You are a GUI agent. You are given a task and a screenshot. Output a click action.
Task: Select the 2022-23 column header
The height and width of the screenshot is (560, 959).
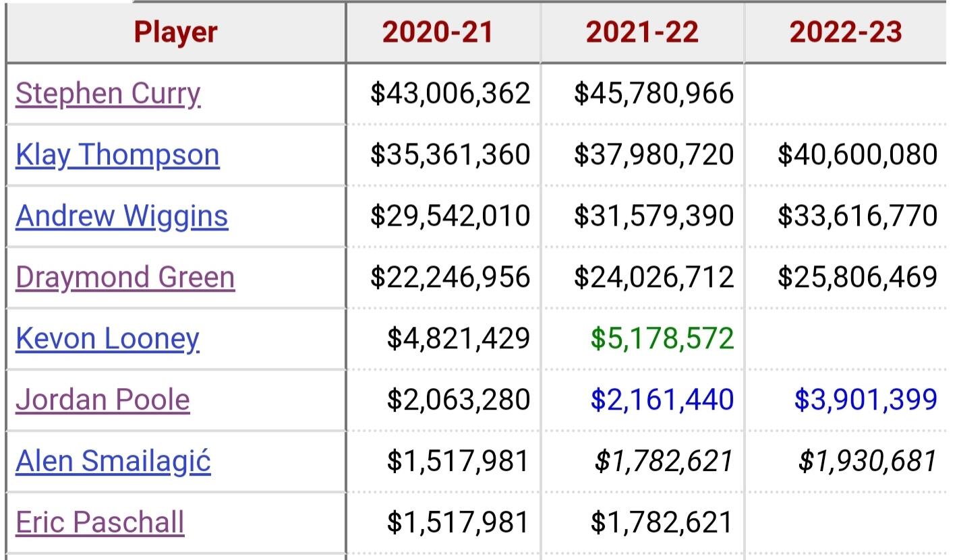pos(846,32)
